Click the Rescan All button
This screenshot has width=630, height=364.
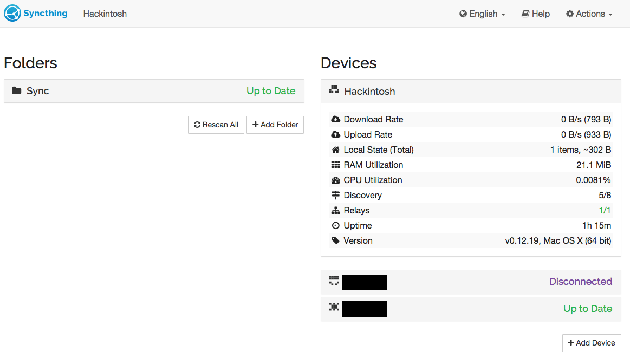point(216,125)
